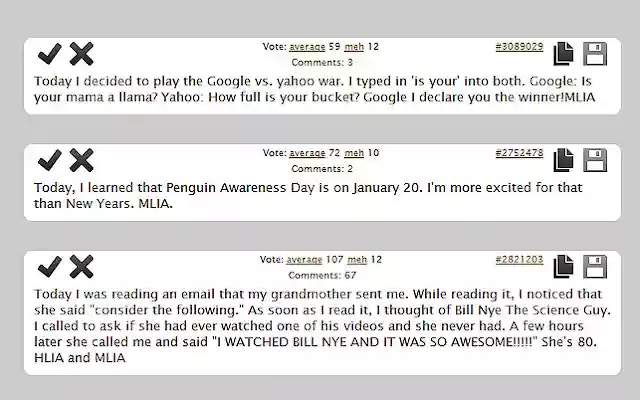Open post link #2752478

[519, 153]
